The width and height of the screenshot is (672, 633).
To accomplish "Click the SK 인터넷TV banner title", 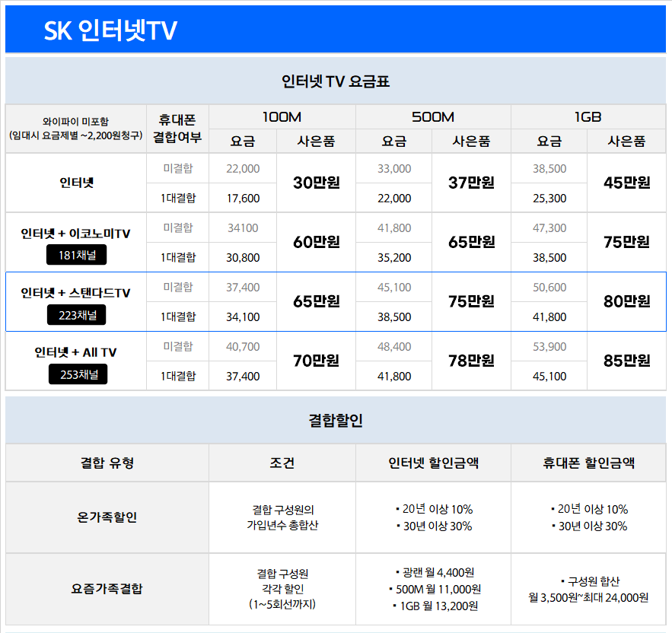I will coord(110,30).
